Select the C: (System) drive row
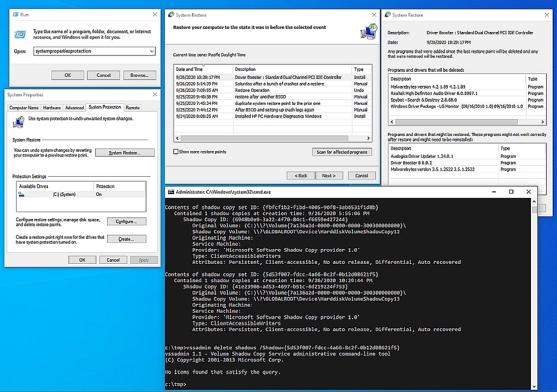The width and height of the screenshot is (557, 392). 81,194
